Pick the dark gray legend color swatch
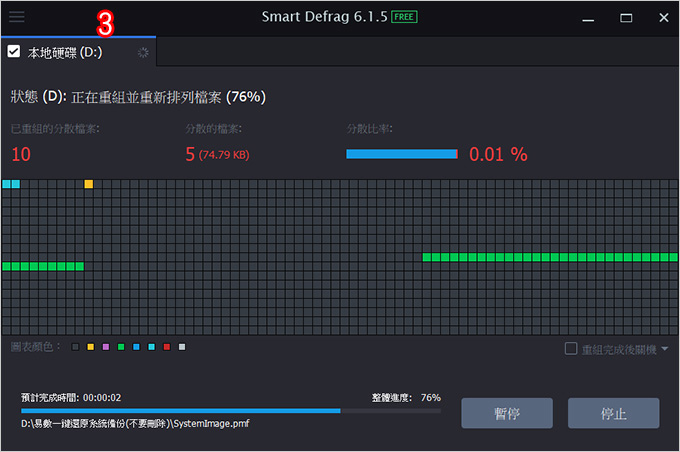680x452 pixels. (75, 347)
